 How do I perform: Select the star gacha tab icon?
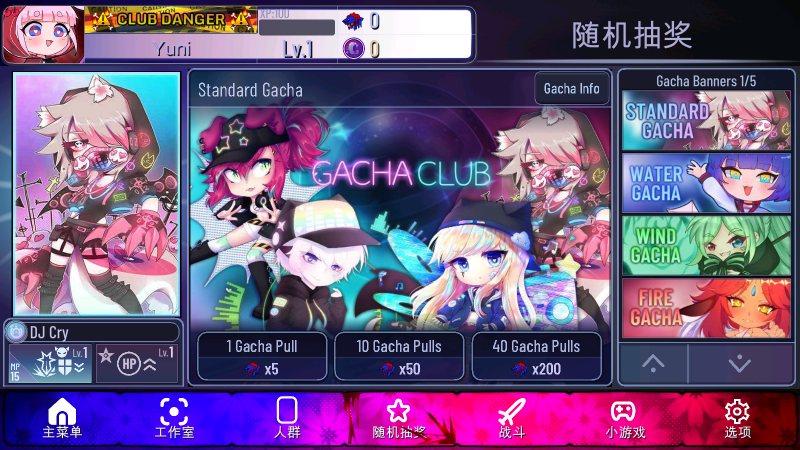[x=398, y=411]
